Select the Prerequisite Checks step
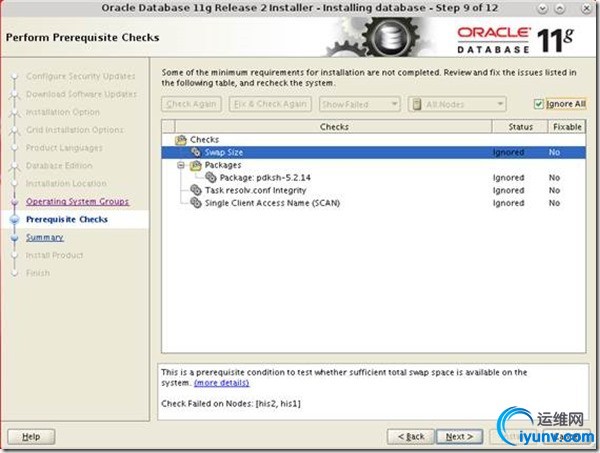Image resolution: width=600 pixels, height=453 pixels. [67, 220]
